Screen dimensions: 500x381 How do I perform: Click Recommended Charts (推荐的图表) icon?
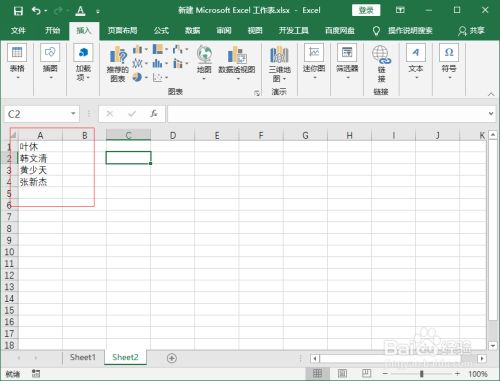pyautogui.click(x=118, y=63)
